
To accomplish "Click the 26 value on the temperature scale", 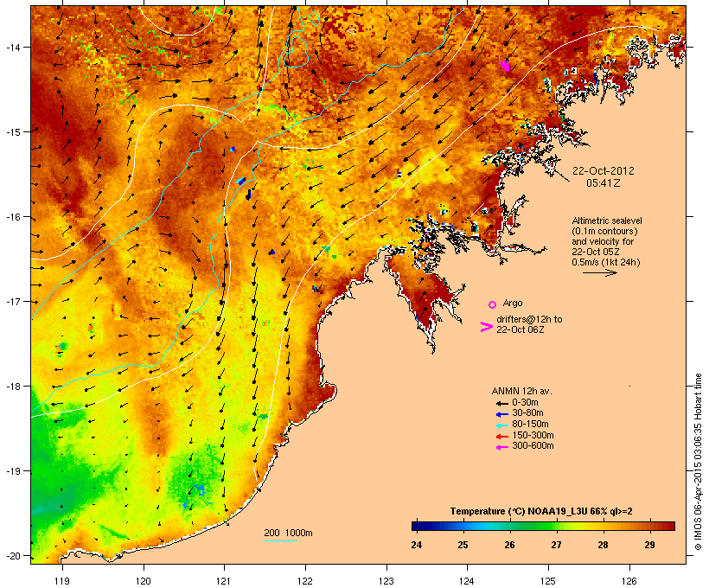I will click(509, 545).
